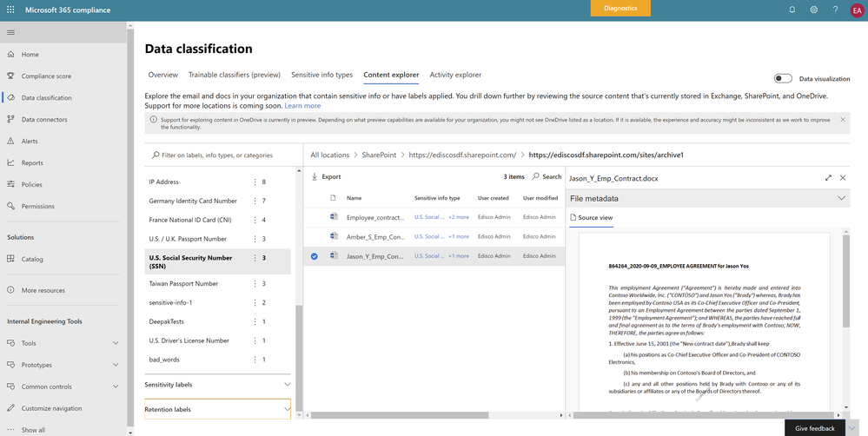Close the Jason_Y_Emp_Contract.docx preview pane
Image resolution: width=868 pixels, height=436 pixels.
click(x=843, y=177)
